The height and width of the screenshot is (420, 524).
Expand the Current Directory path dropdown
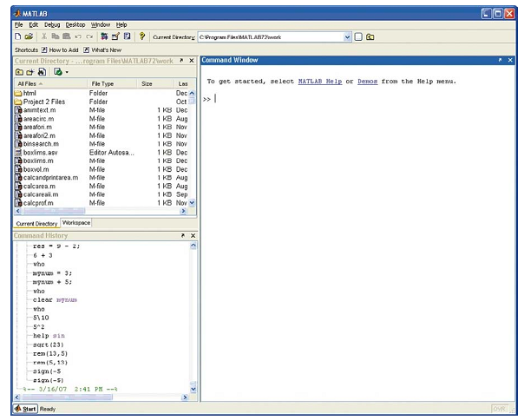tap(348, 37)
